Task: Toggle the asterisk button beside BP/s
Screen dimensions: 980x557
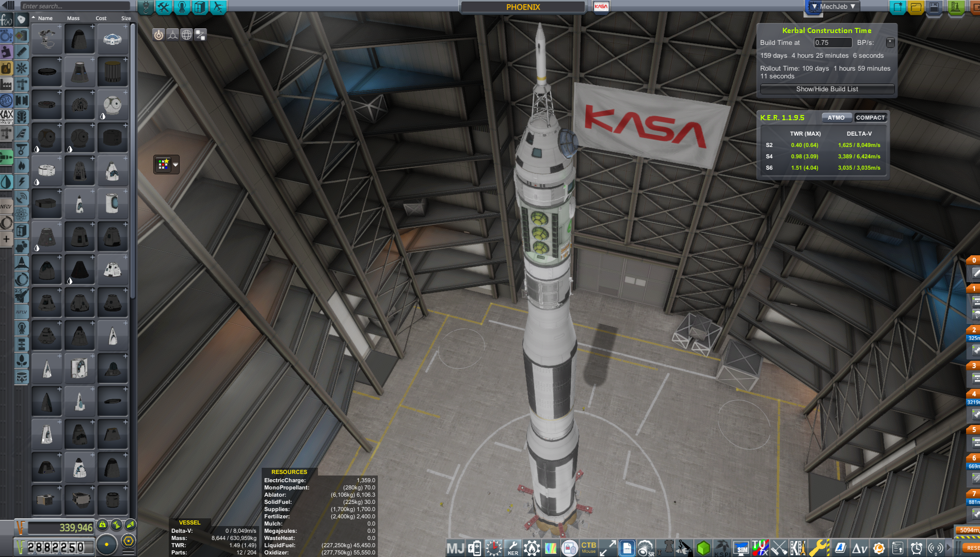Action: point(890,42)
